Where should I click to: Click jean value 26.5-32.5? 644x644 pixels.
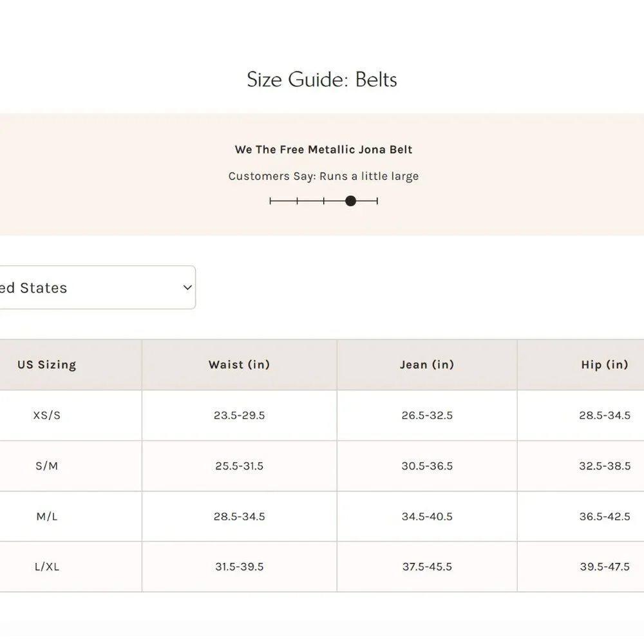point(427,415)
